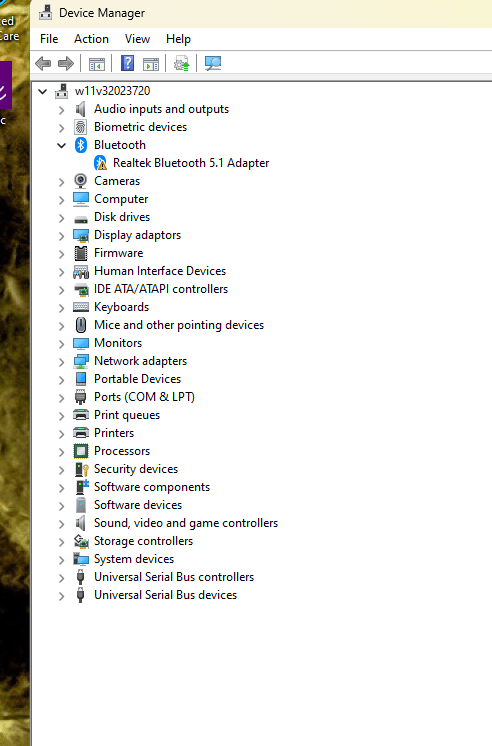The width and height of the screenshot is (492, 746).
Task: Expand the Monitors category
Action: coord(61,344)
